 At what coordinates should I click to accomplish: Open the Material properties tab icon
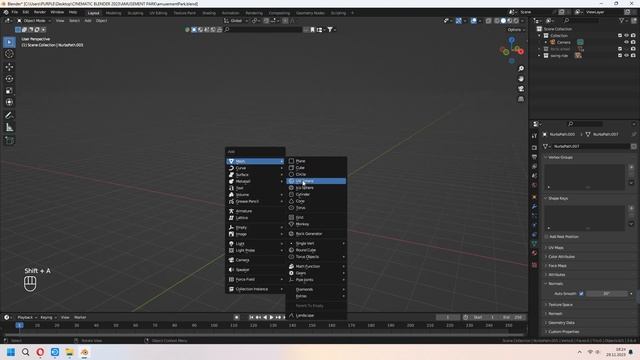tap(534, 253)
